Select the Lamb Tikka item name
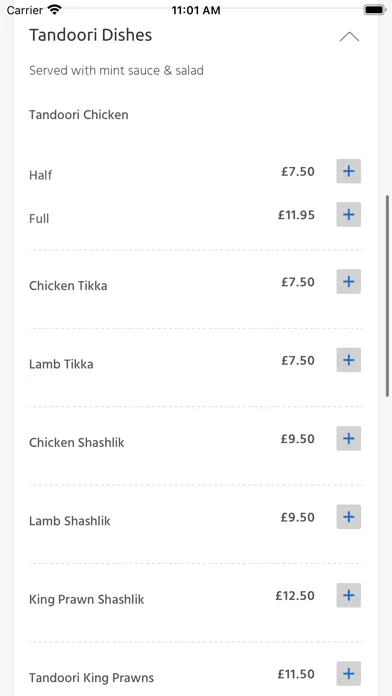The width and height of the screenshot is (392, 696). 61,364
